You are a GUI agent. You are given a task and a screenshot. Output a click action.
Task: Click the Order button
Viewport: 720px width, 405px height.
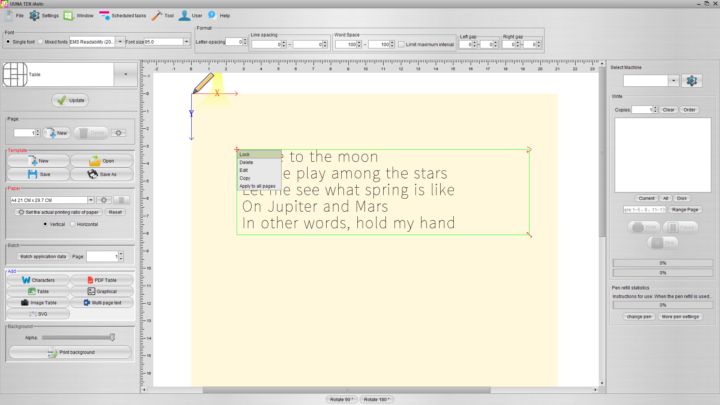(689, 110)
